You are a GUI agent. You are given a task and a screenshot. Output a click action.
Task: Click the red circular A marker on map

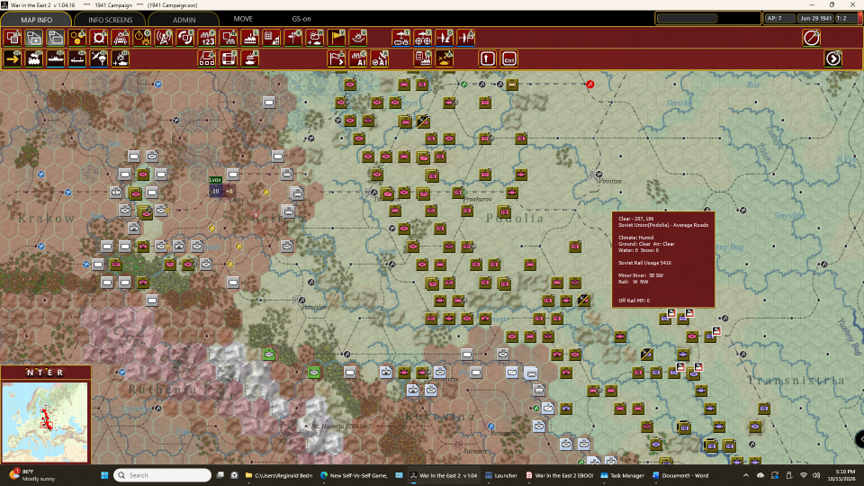tap(590, 84)
